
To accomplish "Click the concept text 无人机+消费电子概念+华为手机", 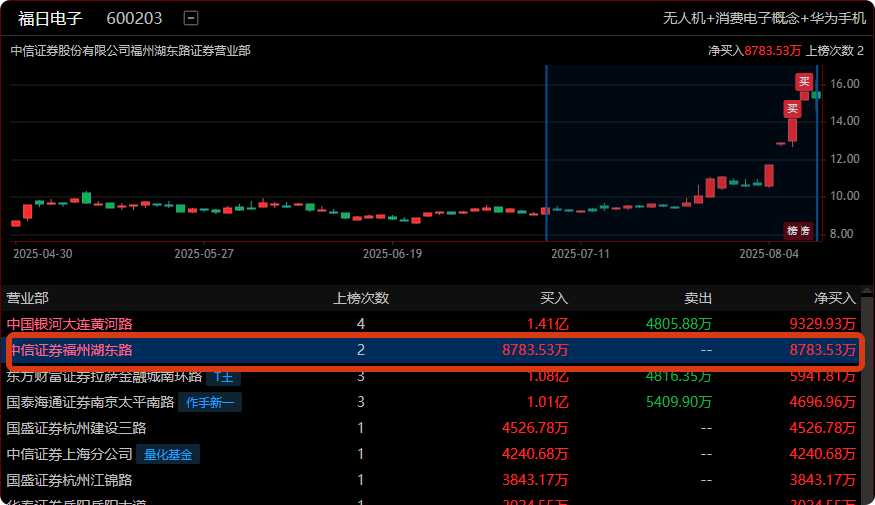I will 764,18.
